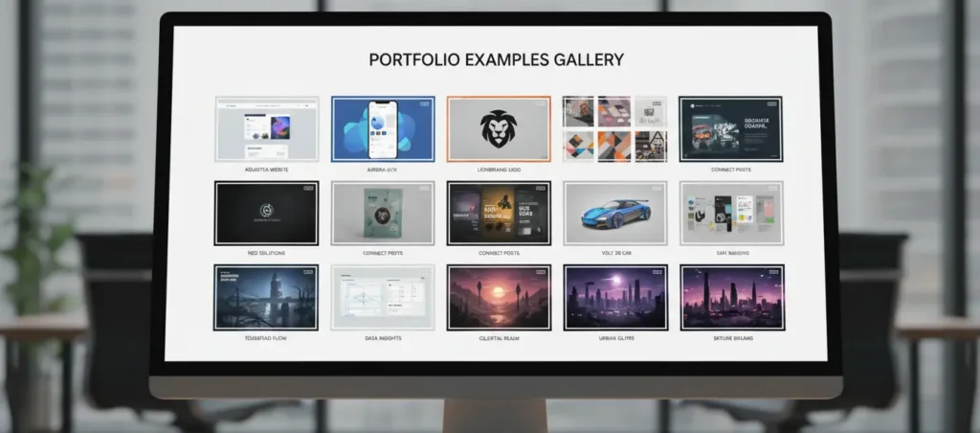This screenshot has width=980, height=433.
Task: Select the black Neo Solutions logo thumbnail
Action: (266, 213)
